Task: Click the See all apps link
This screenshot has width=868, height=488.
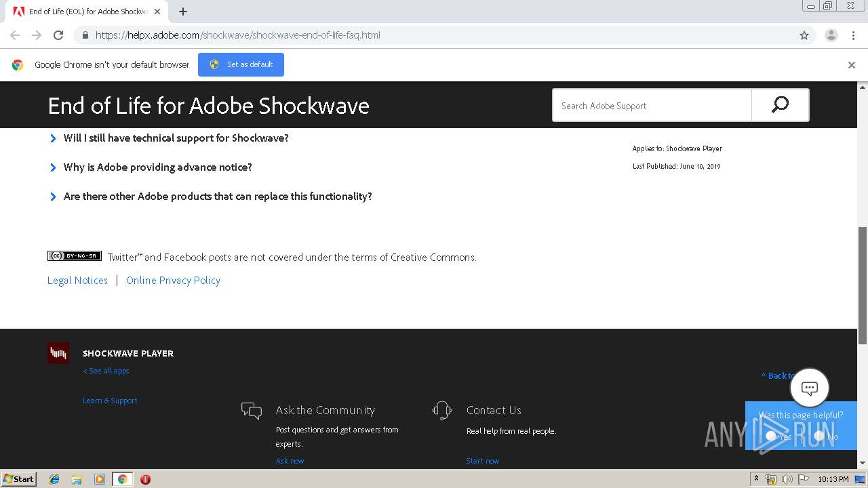Action: click(x=106, y=371)
